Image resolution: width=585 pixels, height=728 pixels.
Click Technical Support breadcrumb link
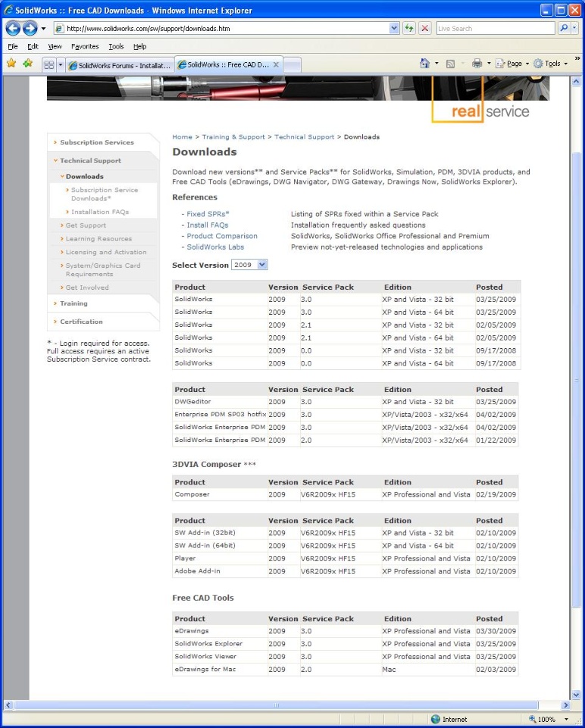(x=305, y=137)
